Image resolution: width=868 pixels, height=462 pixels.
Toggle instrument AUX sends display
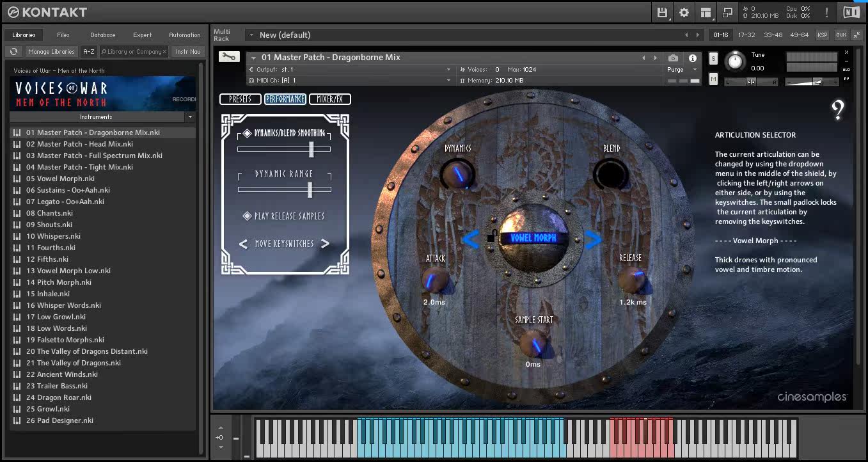847,70
